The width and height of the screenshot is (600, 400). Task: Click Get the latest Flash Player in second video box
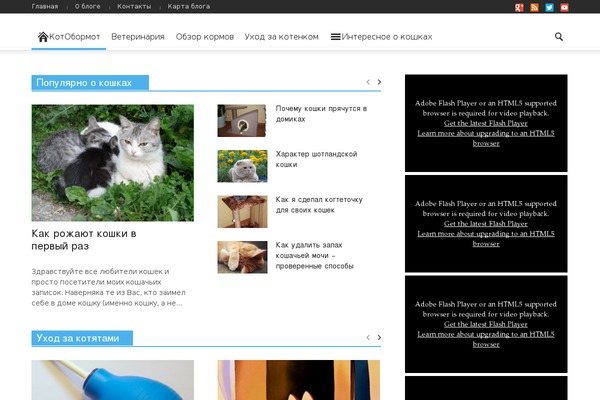pos(486,224)
